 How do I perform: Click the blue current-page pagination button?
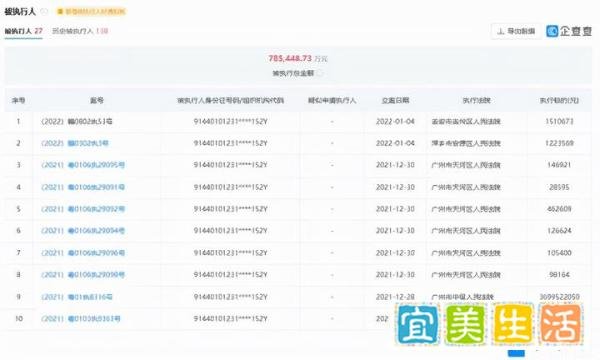pos(516,353)
